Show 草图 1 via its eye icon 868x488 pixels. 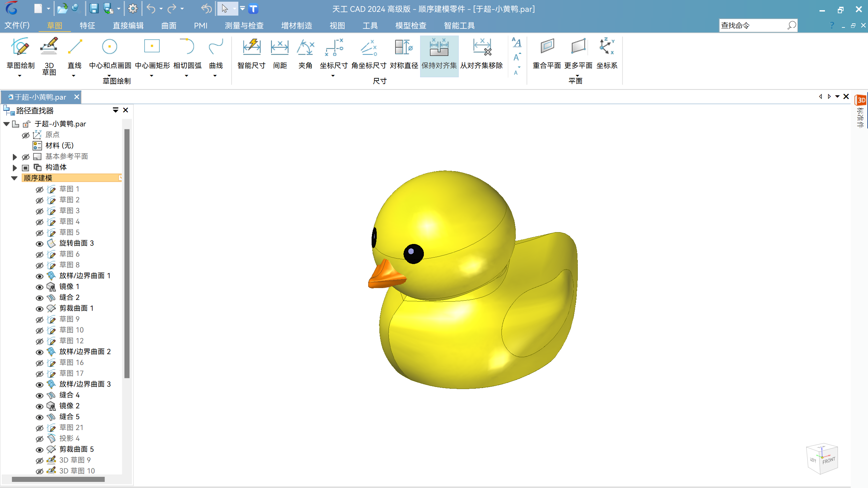(40, 189)
